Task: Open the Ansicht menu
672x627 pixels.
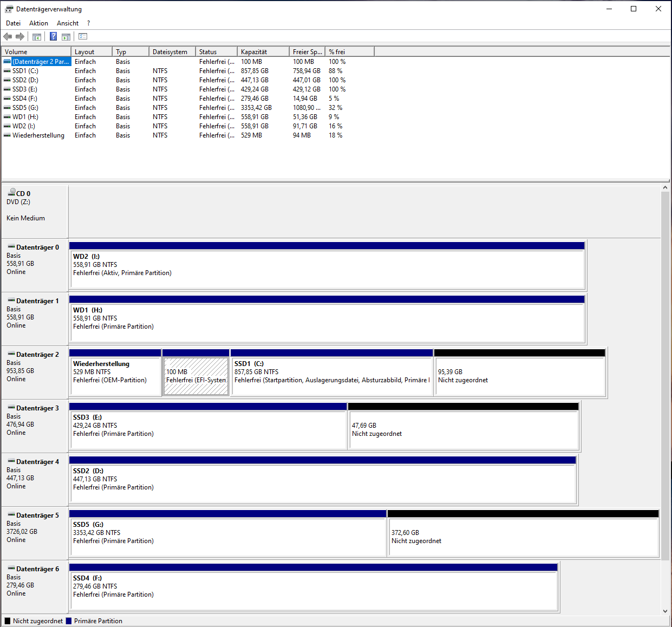Action: pyautogui.click(x=68, y=23)
